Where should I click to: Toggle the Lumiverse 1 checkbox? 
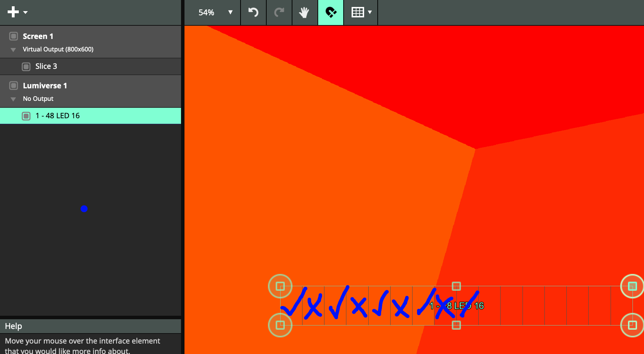[14, 86]
